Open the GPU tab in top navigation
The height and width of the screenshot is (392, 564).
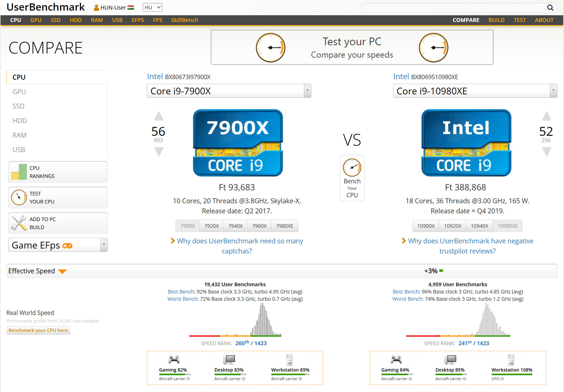click(x=36, y=20)
